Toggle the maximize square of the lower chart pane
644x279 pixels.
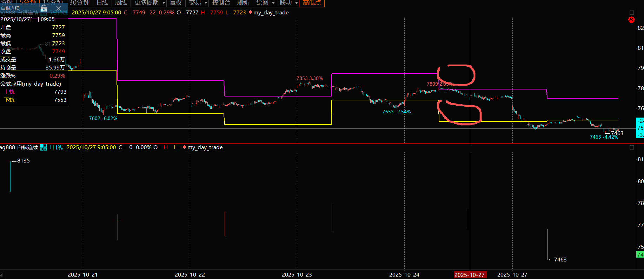[x=632, y=147]
